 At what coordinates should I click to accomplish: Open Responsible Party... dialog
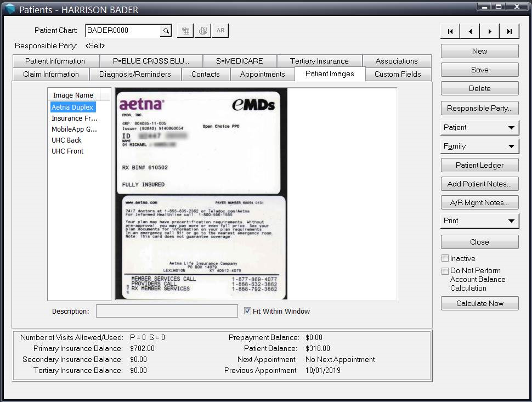[x=480, y=108]
